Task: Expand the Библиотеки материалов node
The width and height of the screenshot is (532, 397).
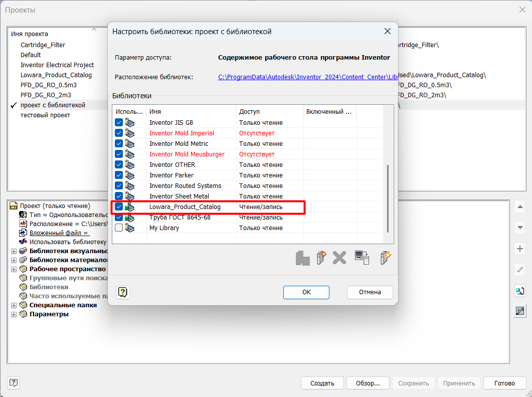Action: 14,260
